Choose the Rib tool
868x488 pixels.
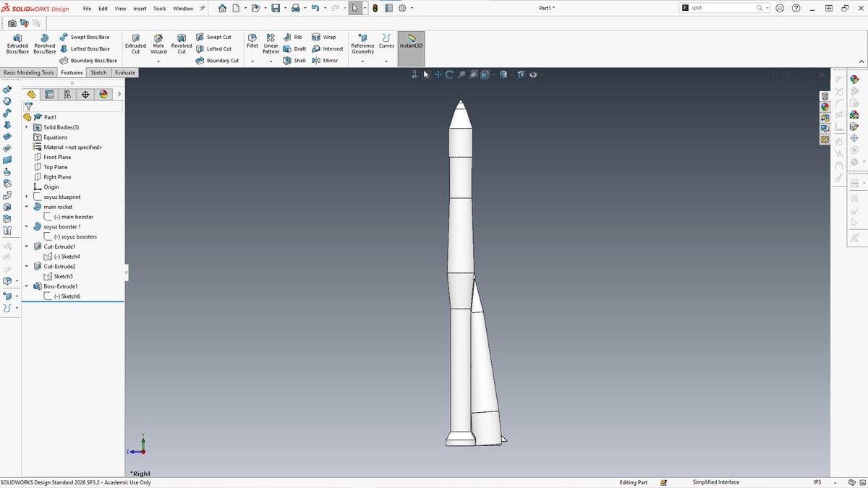[293, 37]
